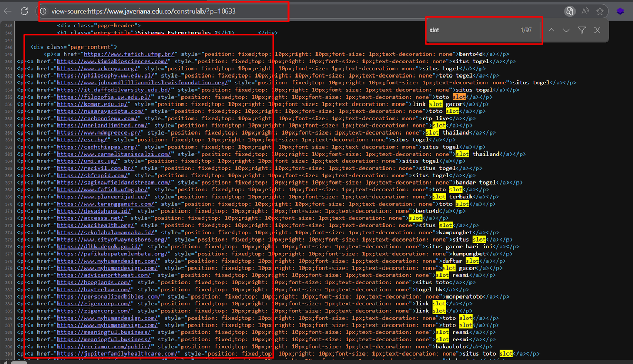The height and width of the screenshot is (364, 633).
Task: Open the cedhchiapas.org link
Action: pyautogui.click(x=98, y=147)
